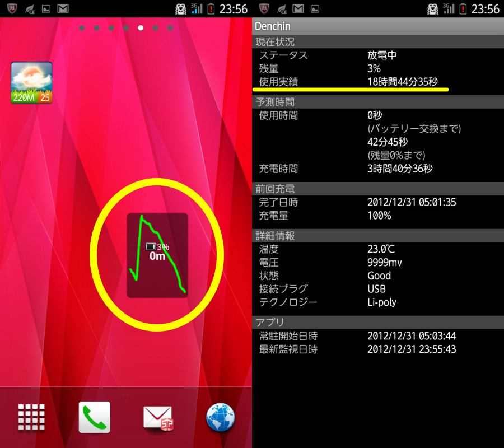Tap the red battery warning icon on left screen

pyautogui.click(x=211, y=8)
